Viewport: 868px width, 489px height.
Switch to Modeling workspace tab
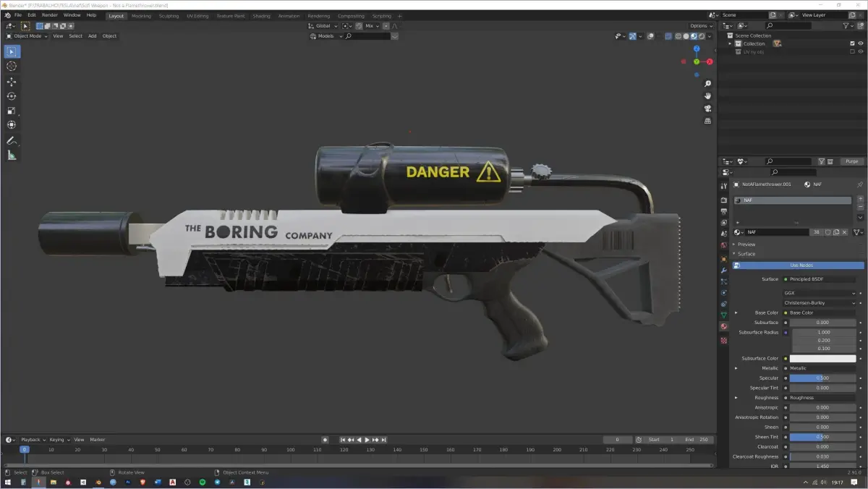(x=141, y=15)
